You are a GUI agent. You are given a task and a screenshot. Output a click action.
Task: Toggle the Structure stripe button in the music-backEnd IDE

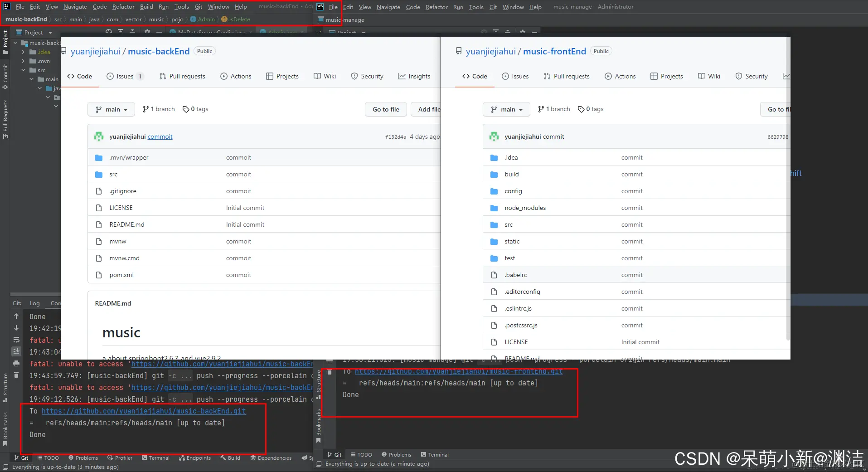5,388
